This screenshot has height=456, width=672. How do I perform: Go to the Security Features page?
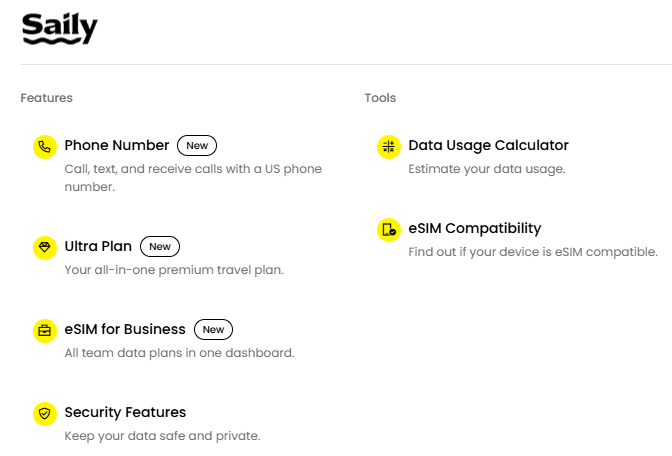[125, 412]
